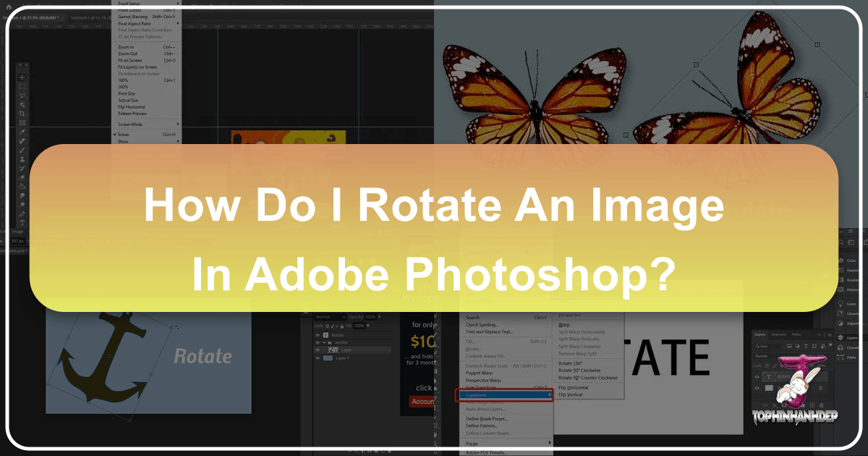Choose the Brush tool
Viewport: 868px width, 456px height.
(x=22, y=150)
